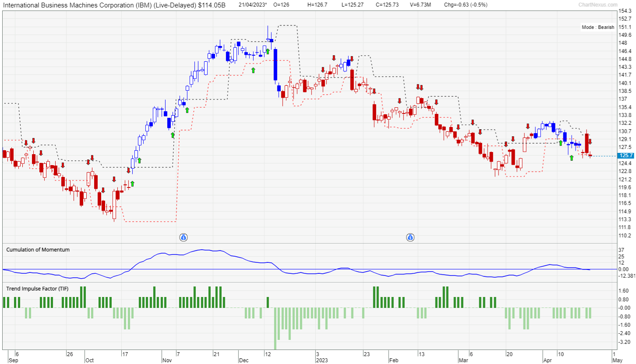
Task: Click the -12.381 momentum axis label
Action: point(626,276)
